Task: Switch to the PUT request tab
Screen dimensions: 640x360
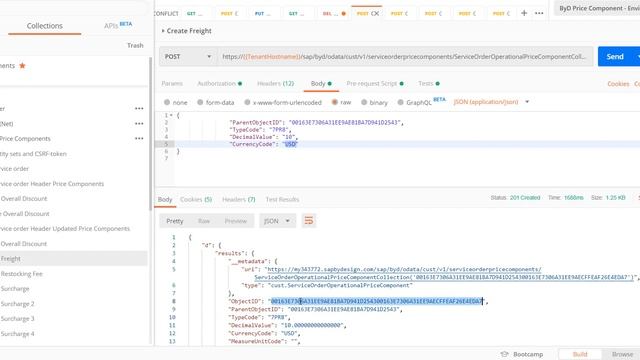Action: click(x=262, y=13)
